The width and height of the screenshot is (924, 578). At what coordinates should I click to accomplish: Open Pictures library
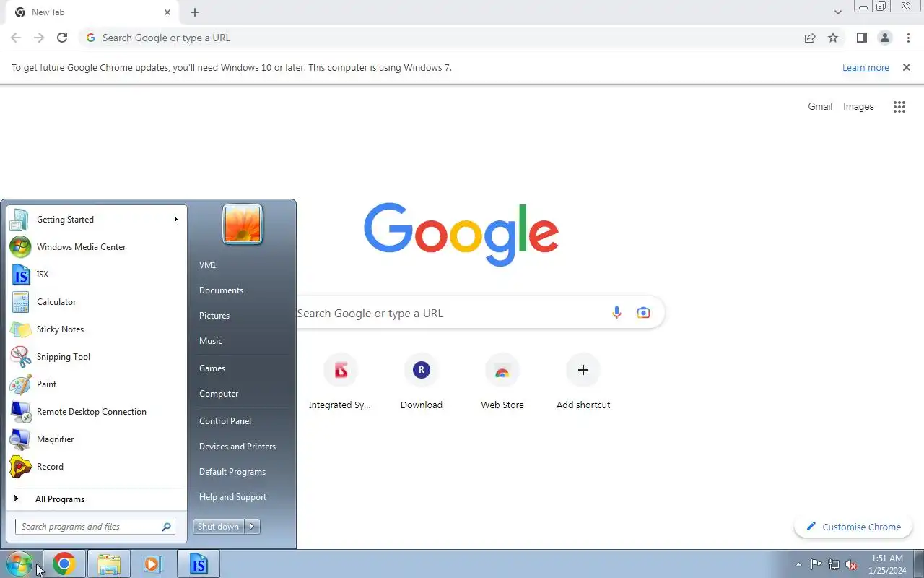pyautogui.click(x=214, y=316)
